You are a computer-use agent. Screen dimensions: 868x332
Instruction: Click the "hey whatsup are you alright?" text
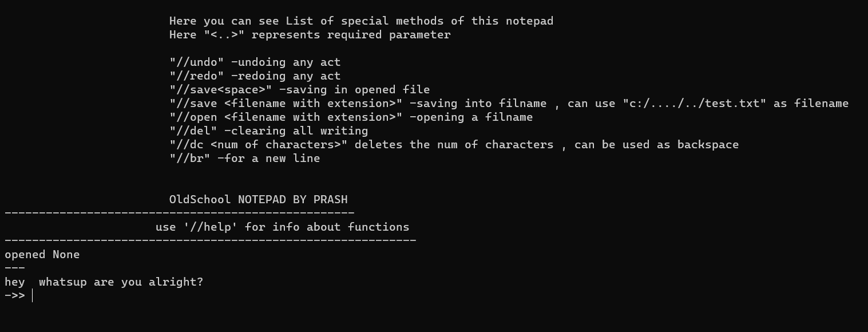point(104,282)
